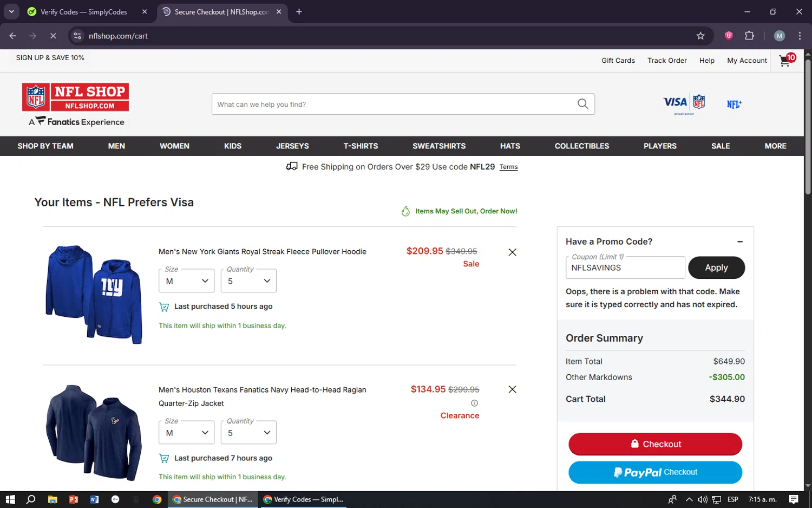Open the KIDS menu

tap(233, 146)
